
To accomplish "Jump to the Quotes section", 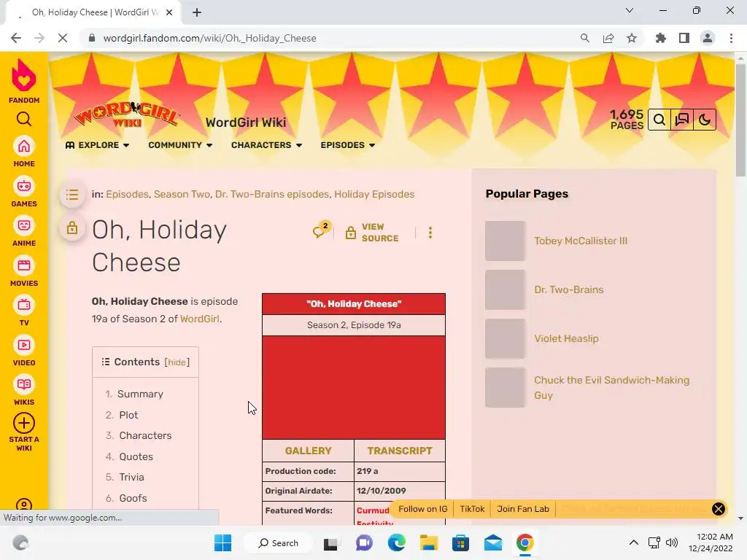I will tap(136, 456).
